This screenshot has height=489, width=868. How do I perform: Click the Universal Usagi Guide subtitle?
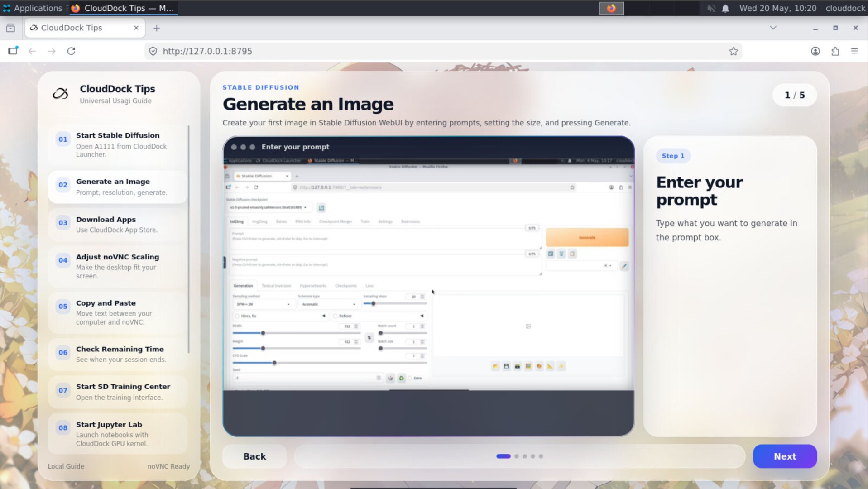(x=115, y=101)
